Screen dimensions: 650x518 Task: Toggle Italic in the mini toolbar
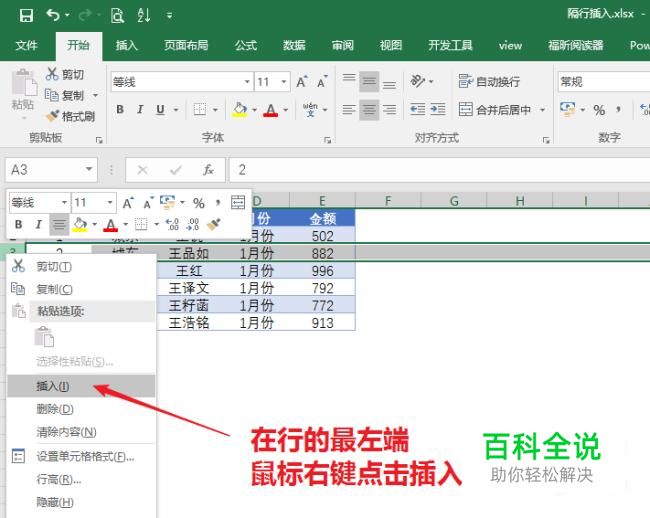[x=39, y=224]
